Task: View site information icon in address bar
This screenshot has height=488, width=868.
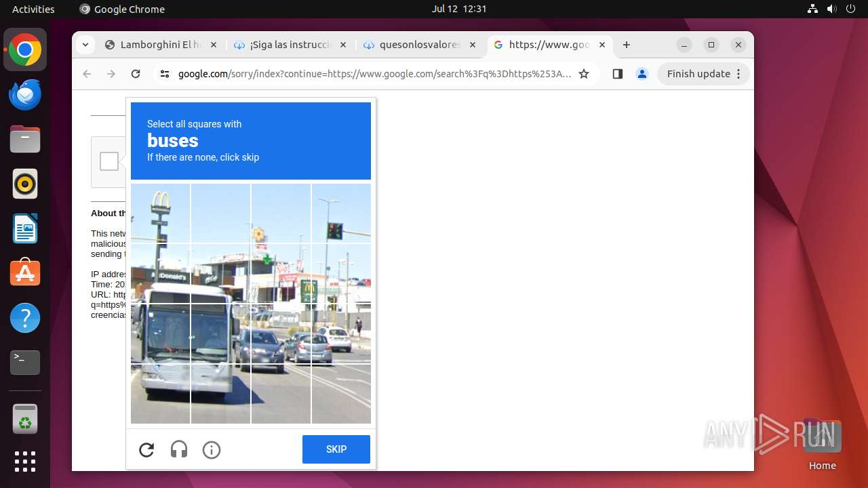Action: 165,74
